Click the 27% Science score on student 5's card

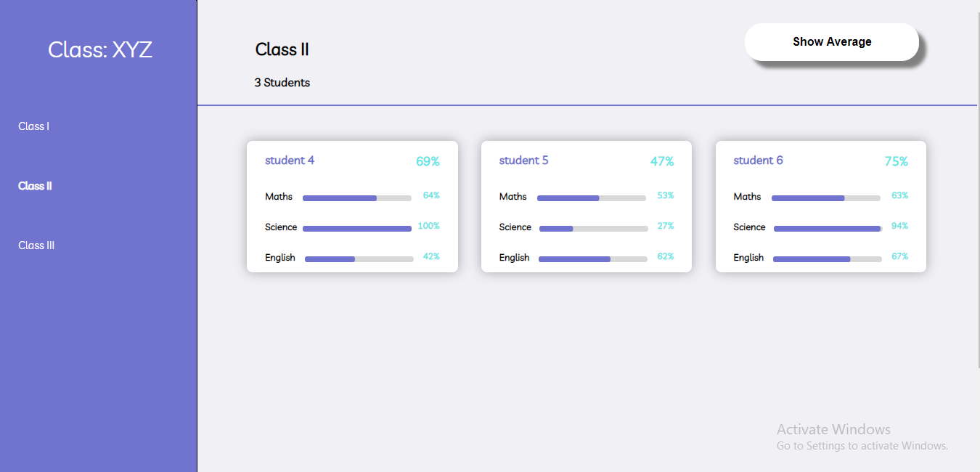pos(666,227)
